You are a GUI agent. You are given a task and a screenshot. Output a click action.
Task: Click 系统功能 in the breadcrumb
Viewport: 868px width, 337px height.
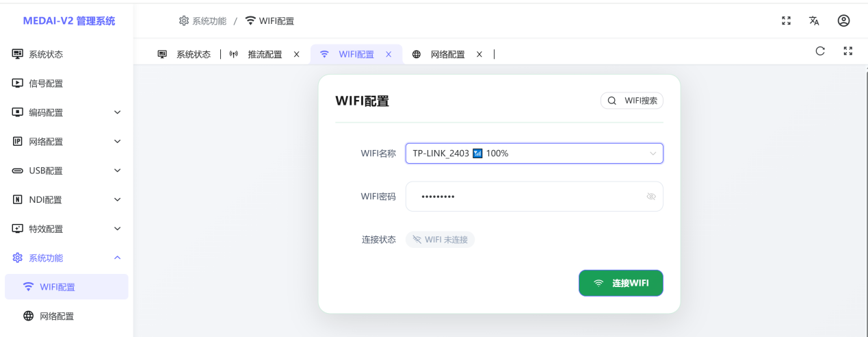(x=209, y=21)
